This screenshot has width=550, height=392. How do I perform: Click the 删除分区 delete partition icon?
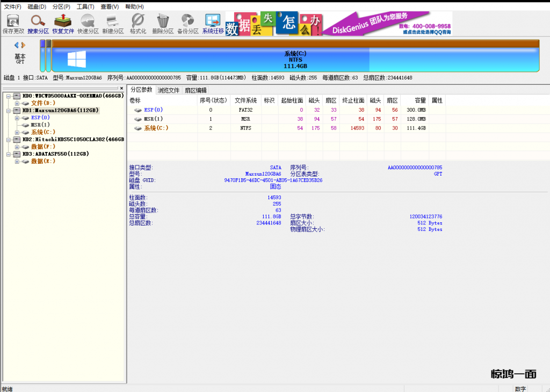tap(163, 24)
